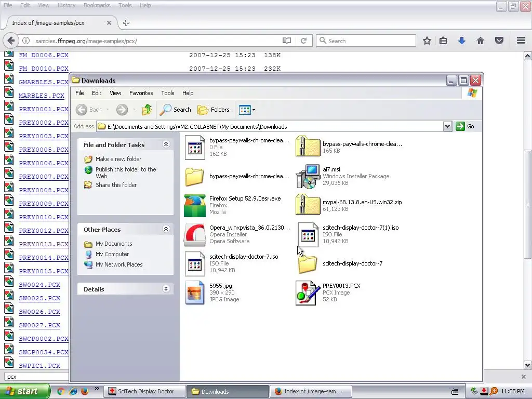Click the Firefox reload page icon

303,41
